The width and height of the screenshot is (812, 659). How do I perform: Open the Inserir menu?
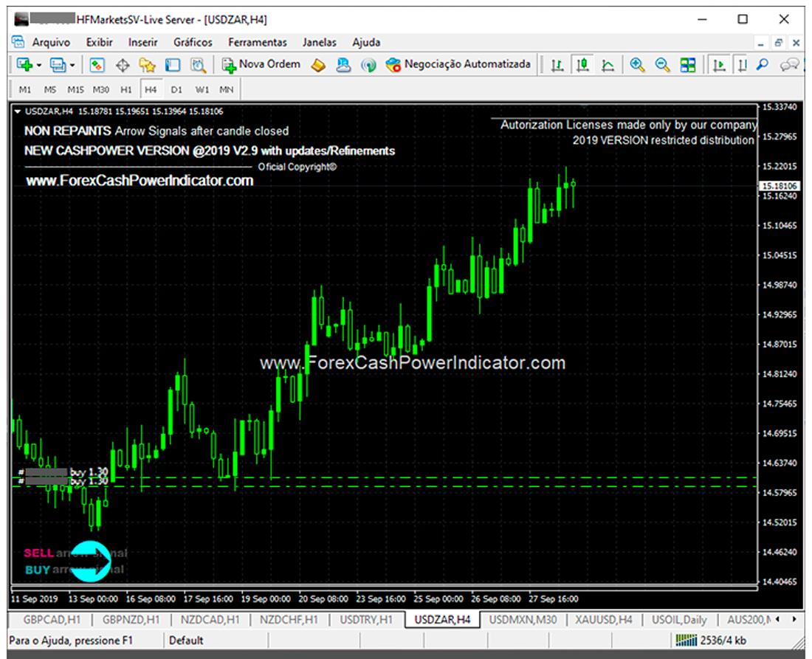click(x=142, y=43)
